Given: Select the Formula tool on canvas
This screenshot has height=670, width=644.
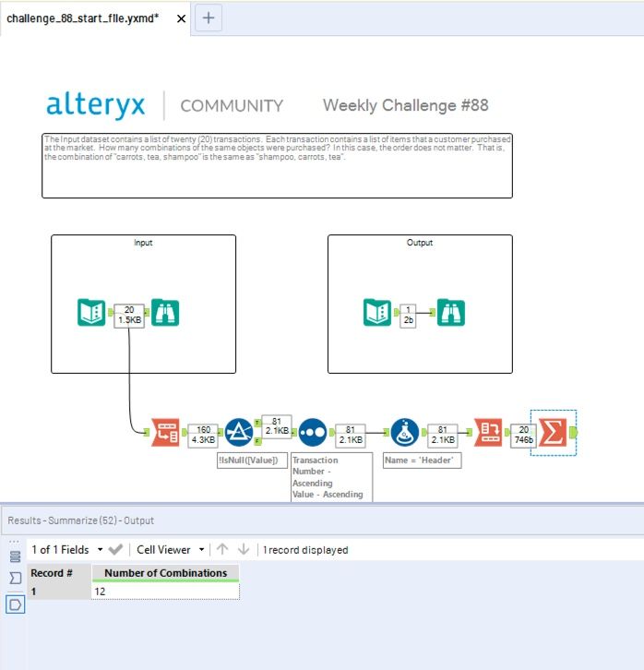Looking at the screenshot, I should pyautogui.click(x=405, y=433).
